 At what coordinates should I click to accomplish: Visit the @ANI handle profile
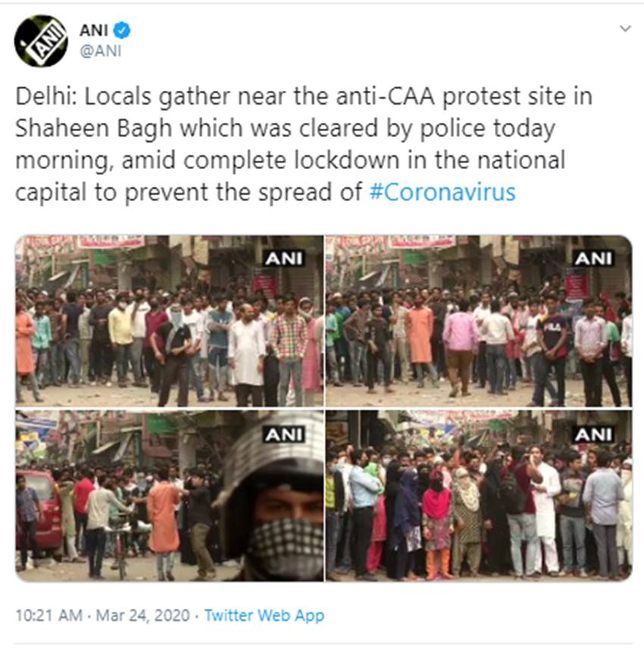pyautogui.click(x=101, y=51)
